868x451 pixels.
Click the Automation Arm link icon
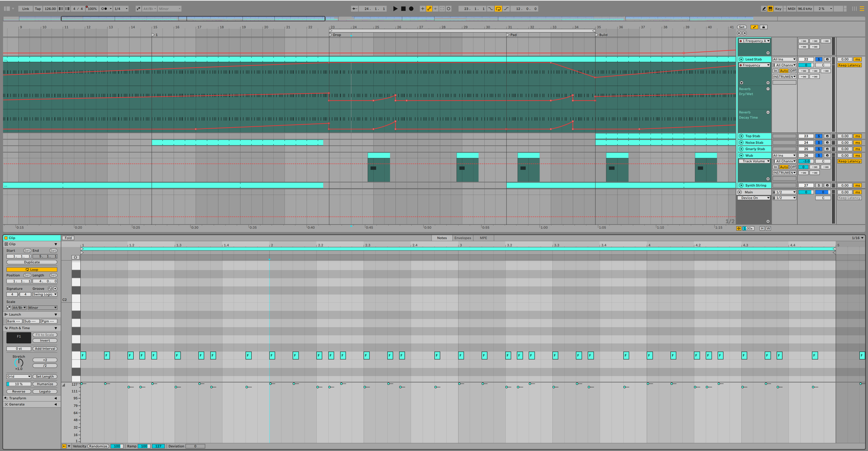429,9
